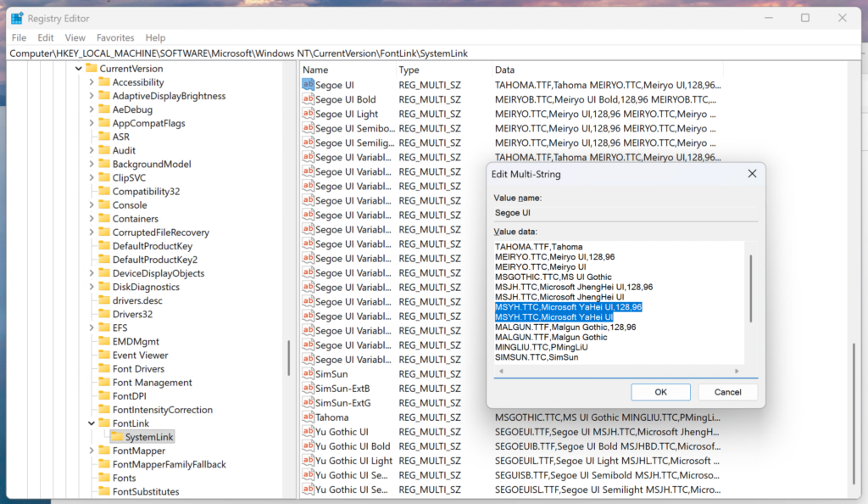Cancel the Edit Multi-String dialog
The image size is (868, 504).
727,392
